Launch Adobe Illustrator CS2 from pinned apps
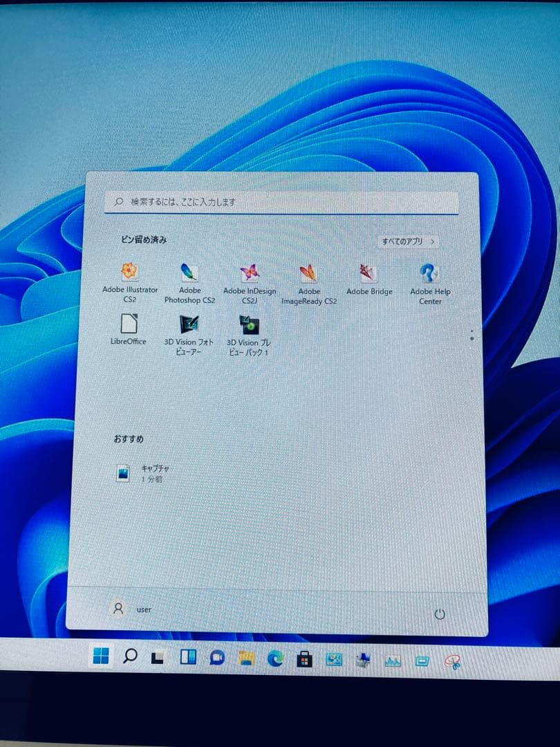The image size is (560, 747). point(129,275)
